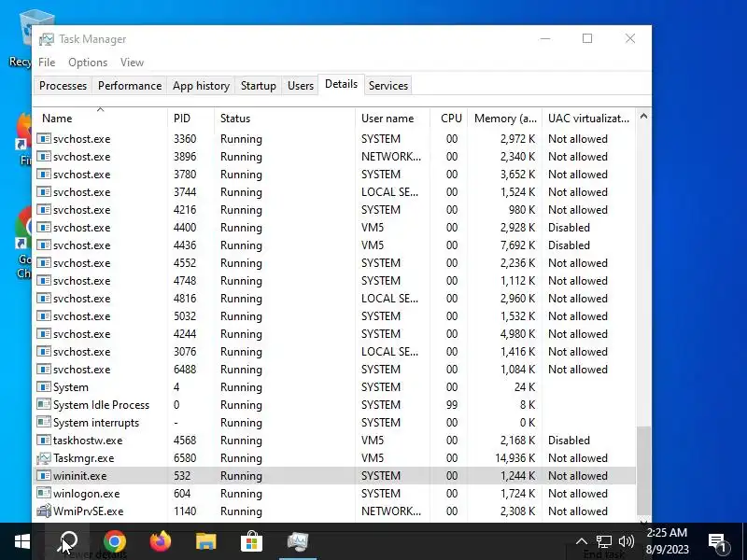
Task: Select the Taskmgr.exe process name
Action: tap(83, 458)
